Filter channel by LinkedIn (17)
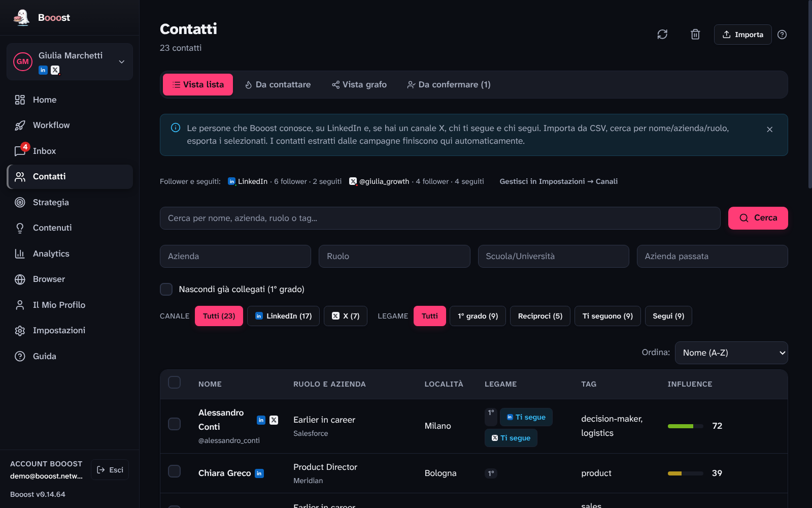Image resolution: width=812 pixels, height=508 pixels. point(283,316)
